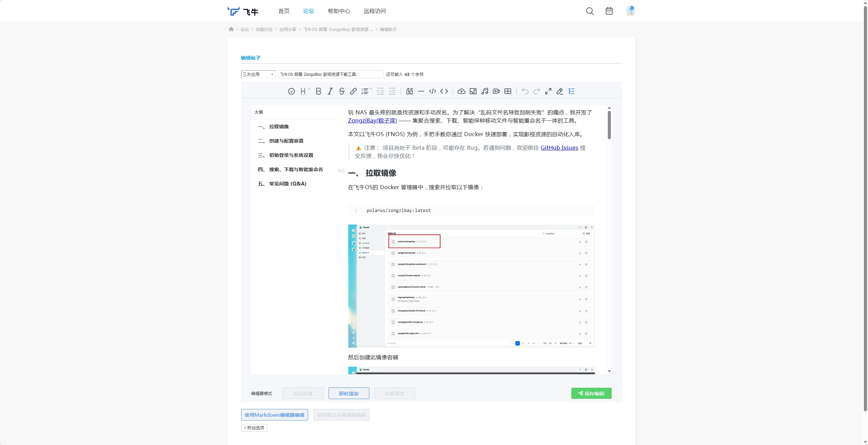Viewport: 868px width, 445px height.
Task: Insert a blockquote
Action: 410,91
